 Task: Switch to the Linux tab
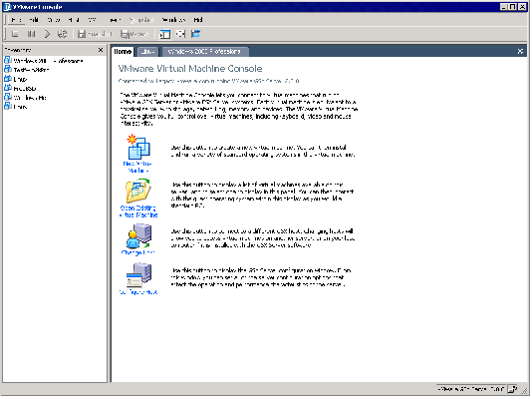pos(148,52)
